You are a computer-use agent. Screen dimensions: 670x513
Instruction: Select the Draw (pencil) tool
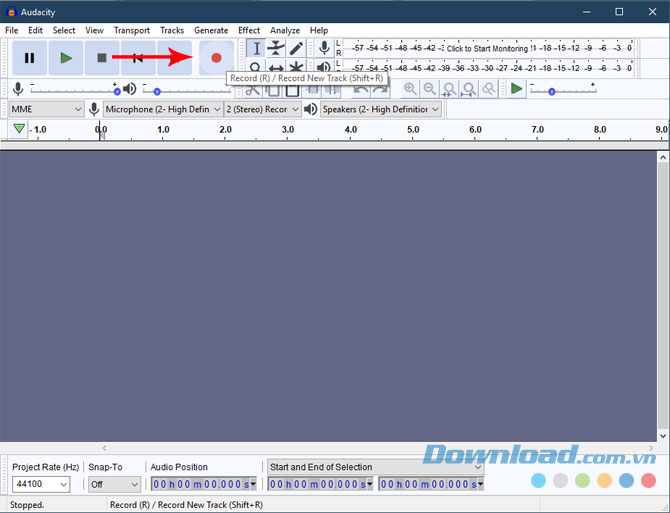296,48
